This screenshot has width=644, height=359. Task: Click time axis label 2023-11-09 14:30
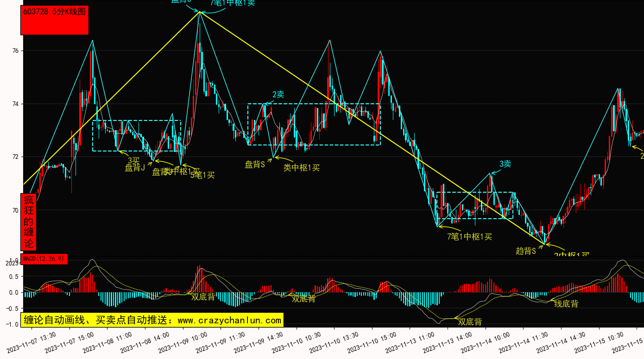click(259, 342)
